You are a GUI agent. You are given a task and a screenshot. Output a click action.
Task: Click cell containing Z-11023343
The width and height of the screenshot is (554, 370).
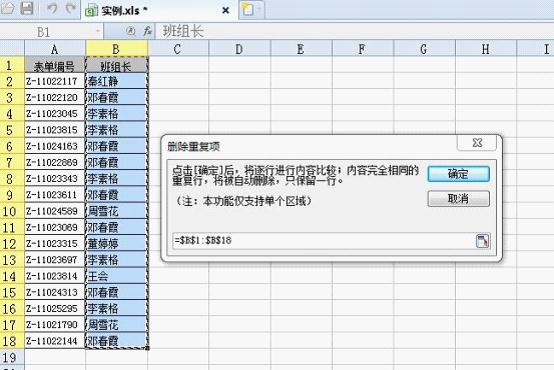tap(55, 179)
